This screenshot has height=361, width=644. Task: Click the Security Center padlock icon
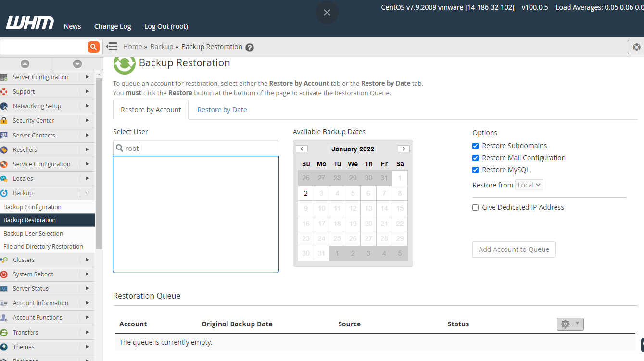click(4, 121)
